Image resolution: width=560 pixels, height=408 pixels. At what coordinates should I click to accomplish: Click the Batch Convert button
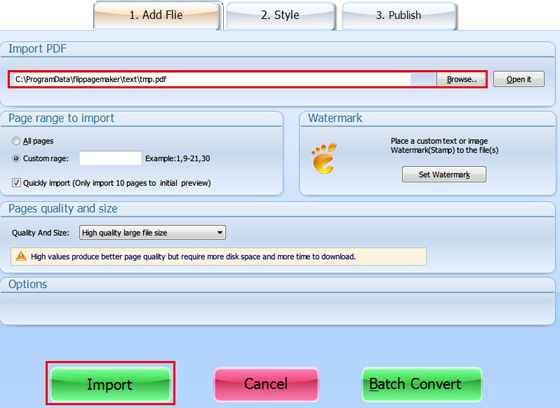[422, 384]
